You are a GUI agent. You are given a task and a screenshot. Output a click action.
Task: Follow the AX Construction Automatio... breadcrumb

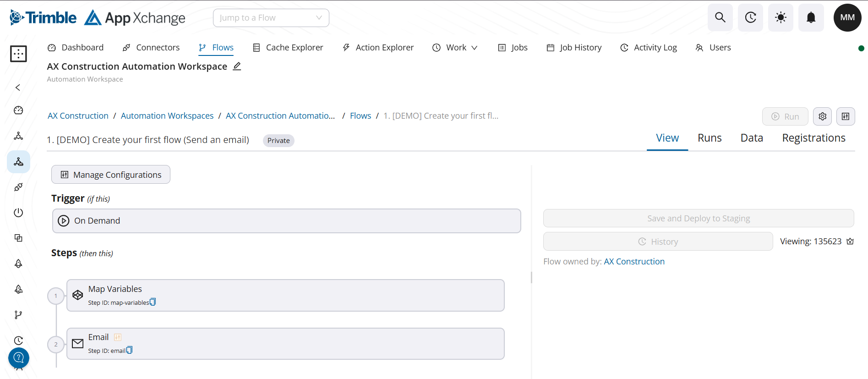(x=280, y=116)
